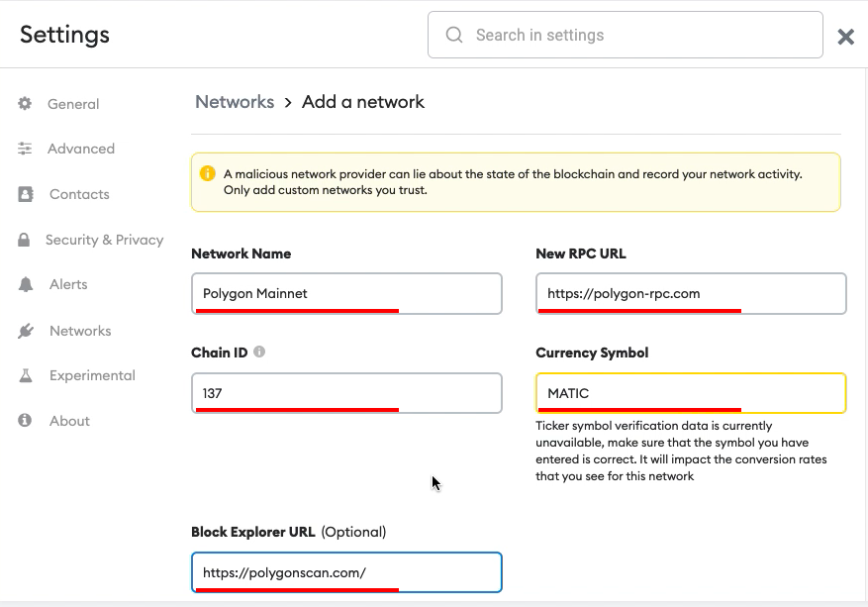The width and height of the screenshot is (868, 607).
Task: Click the Settings page title
Action: pos(64,35)
